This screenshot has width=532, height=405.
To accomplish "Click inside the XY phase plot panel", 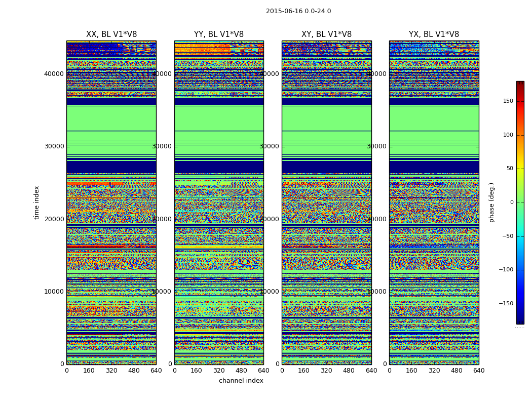I will point(326,202).
